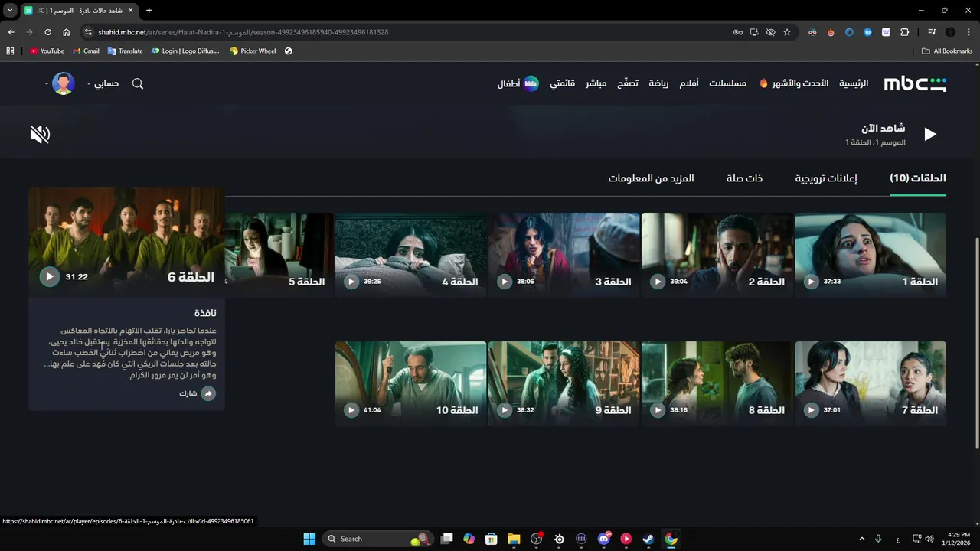
Task: Open the YouTube bookmark
Action: click(47, 51)
